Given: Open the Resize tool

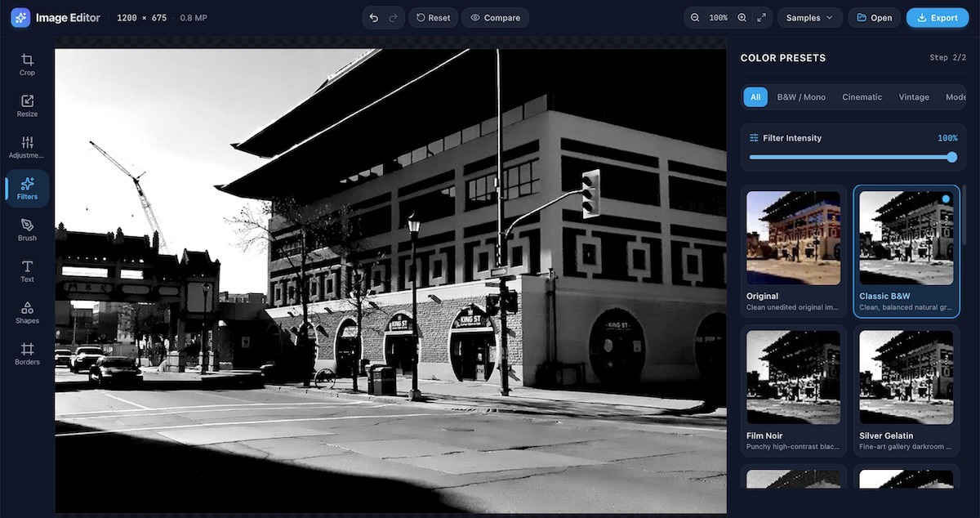Looking at the screenshot, I should pos(27,106).
